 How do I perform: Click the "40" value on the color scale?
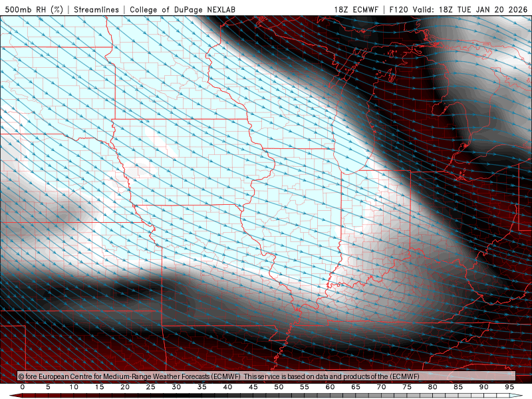coord(227,387)
